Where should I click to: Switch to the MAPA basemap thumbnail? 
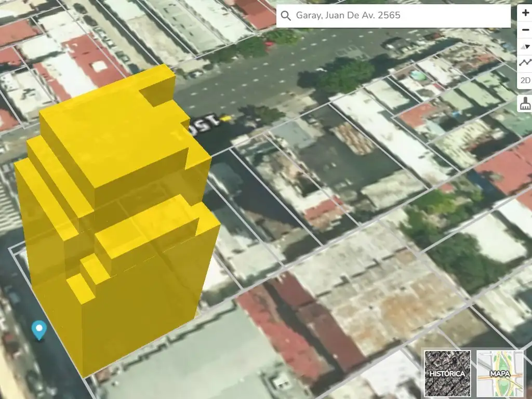point(500,374)
